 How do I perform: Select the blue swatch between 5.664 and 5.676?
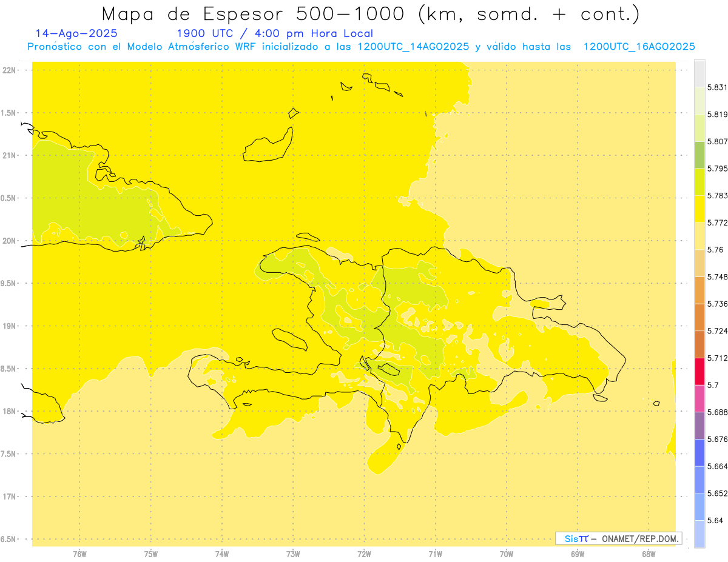(x=699, y=453)
